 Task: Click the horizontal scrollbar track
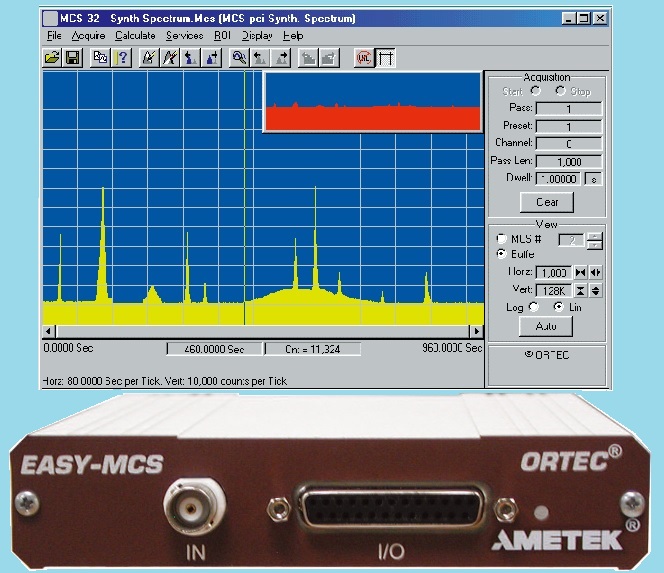(x=263, y=331)
